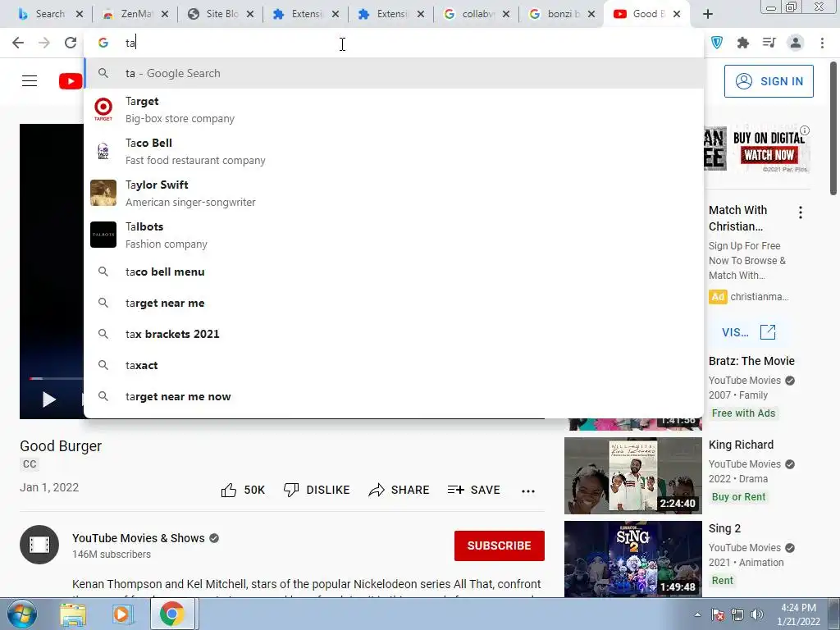Subscribe to YouTube Movies & Shows

[x=500, y=546]
